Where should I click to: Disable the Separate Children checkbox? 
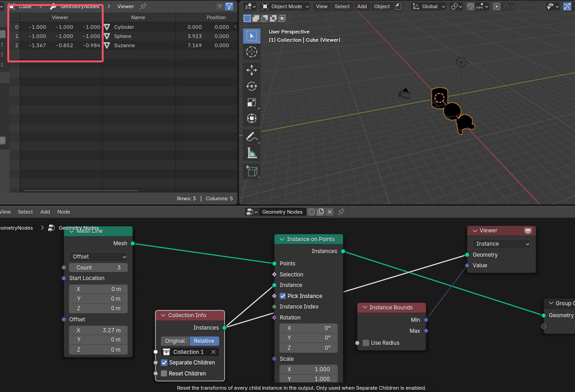tap(164, 363)
